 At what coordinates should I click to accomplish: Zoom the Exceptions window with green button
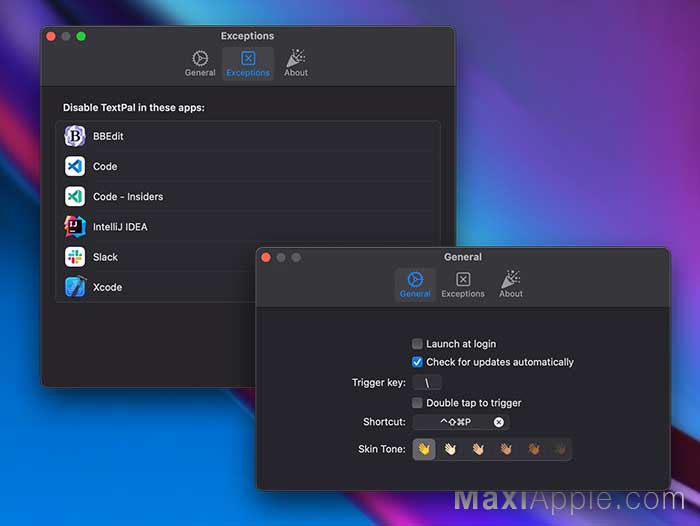[x=81, y=36]
